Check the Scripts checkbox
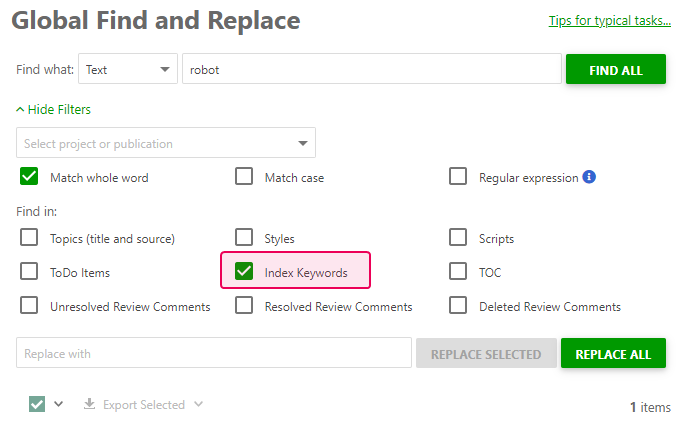The width and height of the screenshot is (685, 435). (x=458, y=237)
